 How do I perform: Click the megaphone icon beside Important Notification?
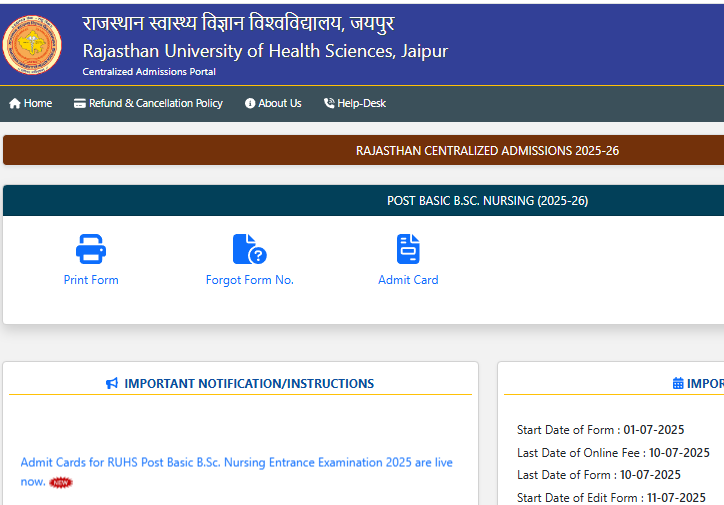click(x=112, y=384)
